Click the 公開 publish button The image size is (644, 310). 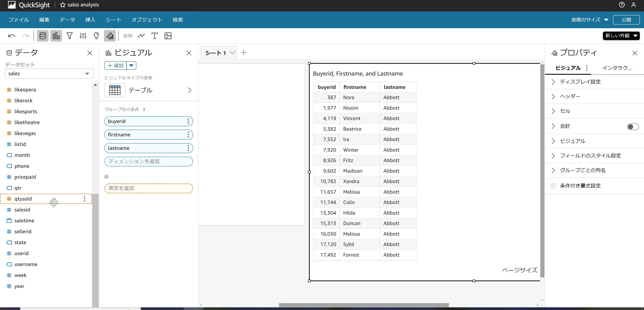[x=626, y=20]
